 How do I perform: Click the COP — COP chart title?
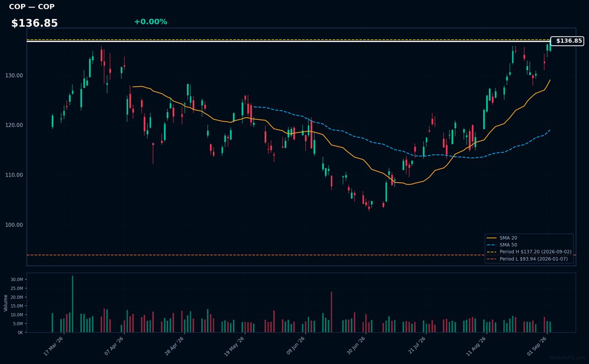pos(32,7)
